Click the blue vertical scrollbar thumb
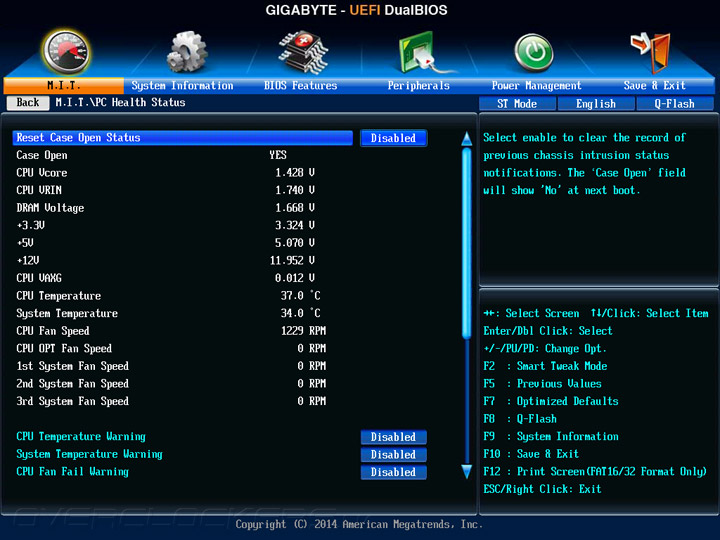 (x=467, y=243)
